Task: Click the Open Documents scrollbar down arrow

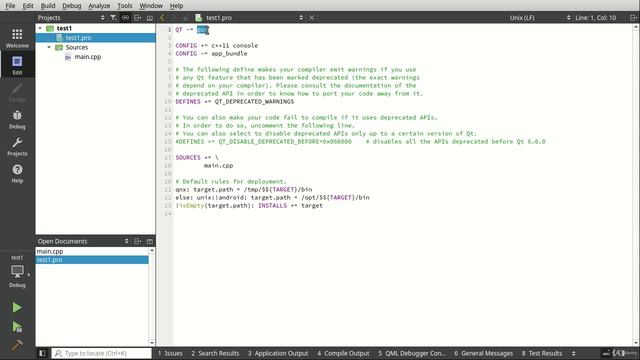Action: point(152,342)
